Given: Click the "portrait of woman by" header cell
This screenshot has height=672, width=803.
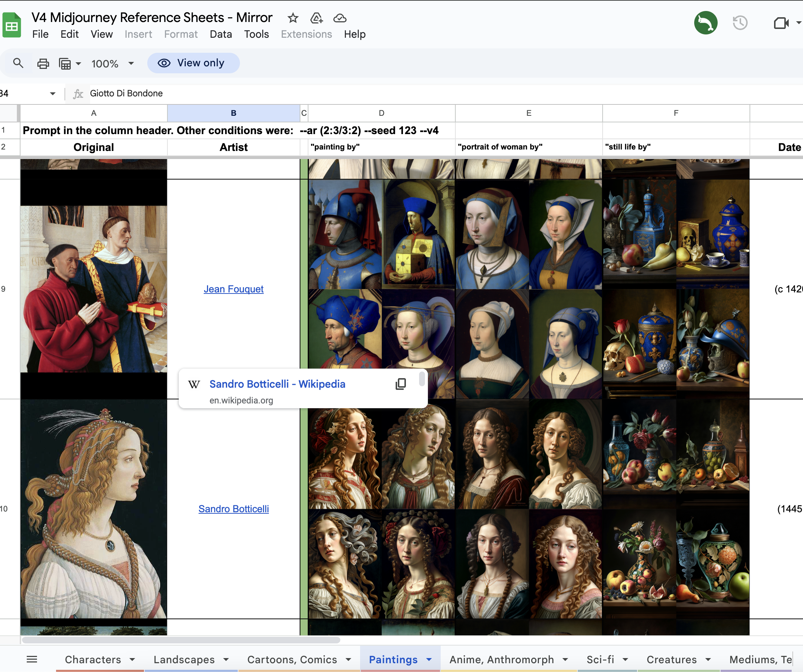Looking at the screenshot, I should (x=529, y=147).
